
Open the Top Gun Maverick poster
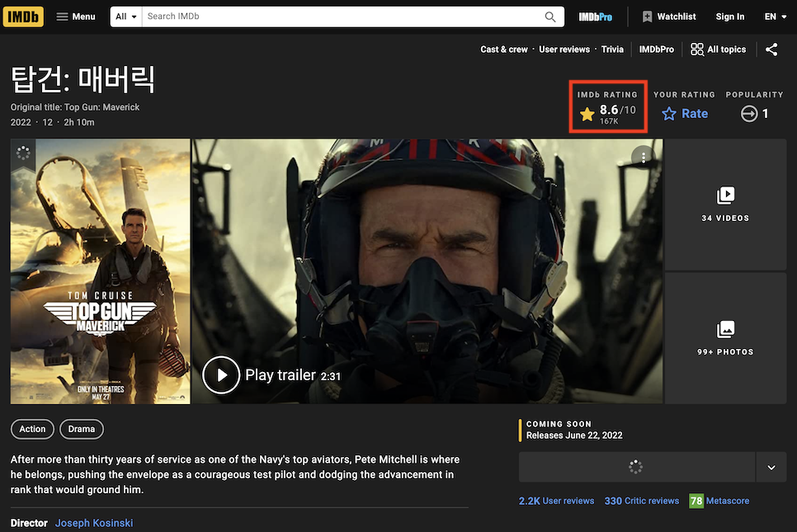click(101, 272)
